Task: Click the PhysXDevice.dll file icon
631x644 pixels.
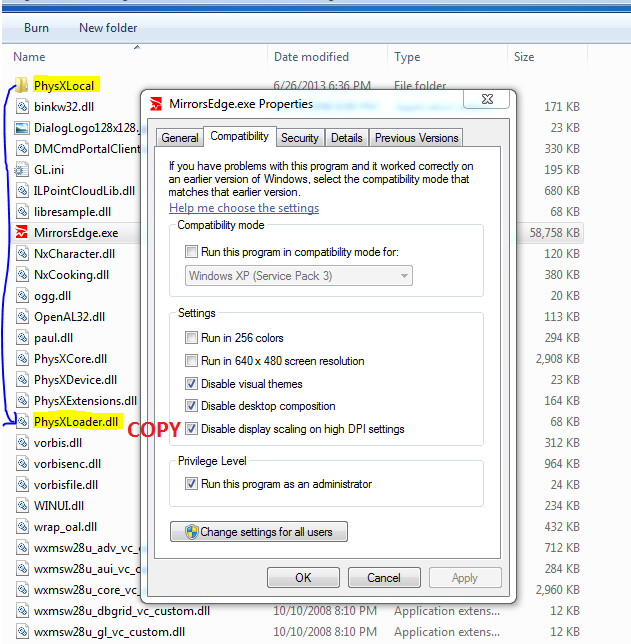Action: click(x=22, y=380)
